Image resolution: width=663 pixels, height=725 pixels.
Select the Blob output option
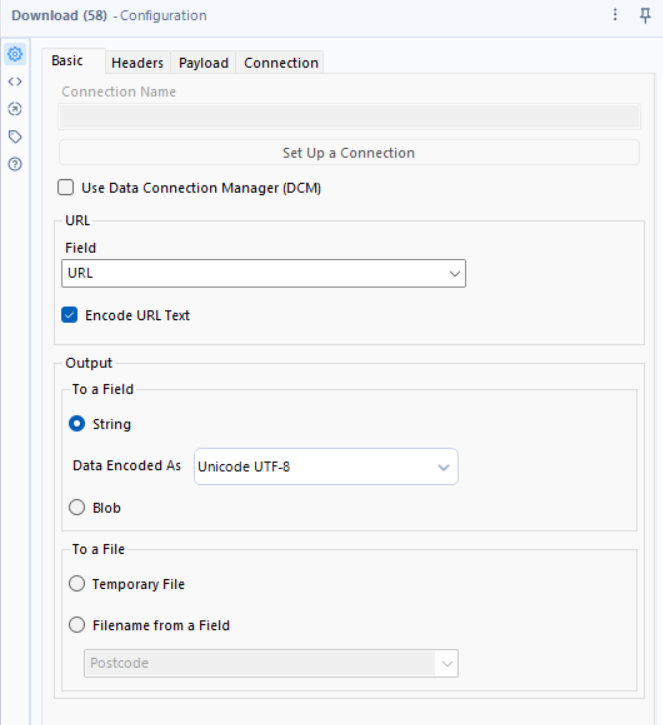coord(77,508)
